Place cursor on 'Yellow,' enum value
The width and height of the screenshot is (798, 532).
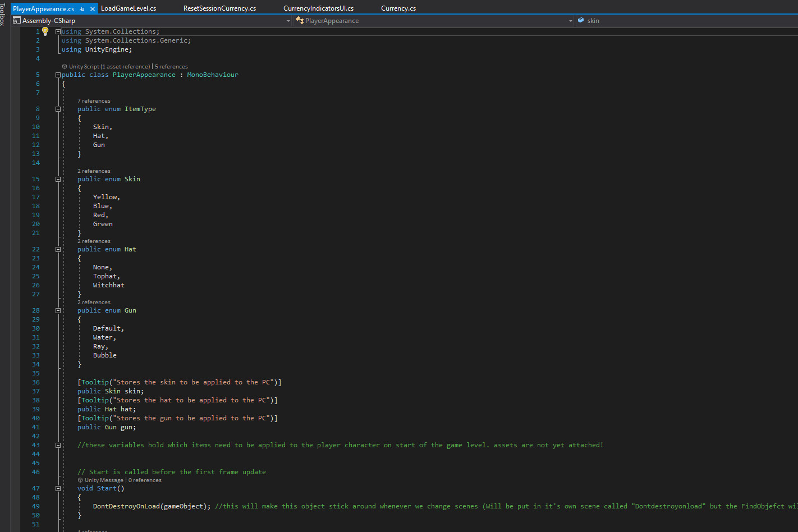pyautogui.click(x=107, y=197)
